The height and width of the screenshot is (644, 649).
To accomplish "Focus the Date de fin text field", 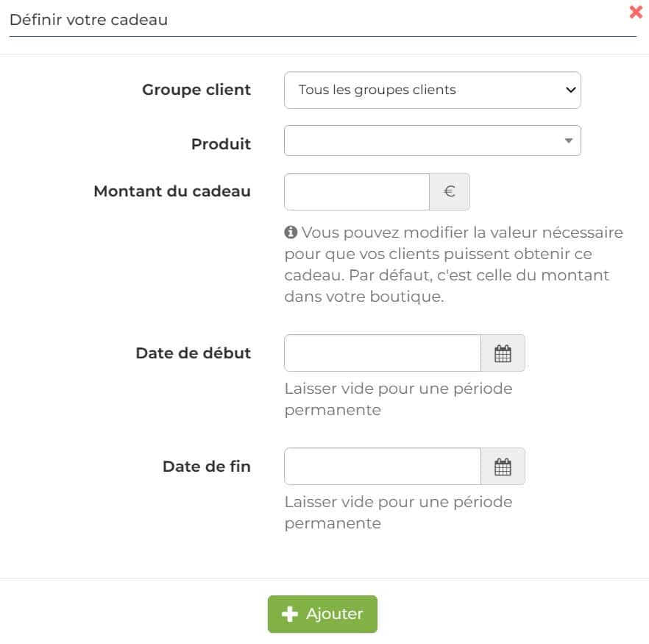I will click(383, 467).
